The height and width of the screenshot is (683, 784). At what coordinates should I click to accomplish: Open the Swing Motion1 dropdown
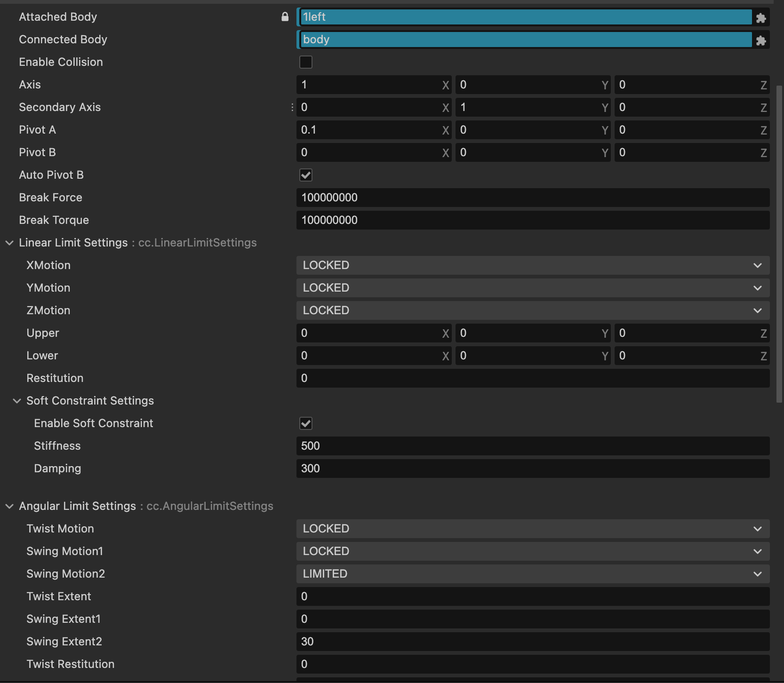[533, 551]
